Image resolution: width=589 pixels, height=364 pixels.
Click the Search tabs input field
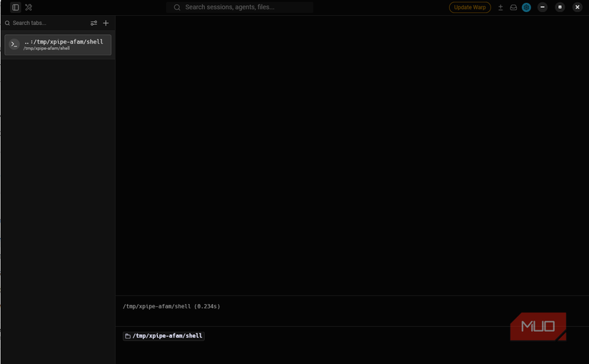(45, 23)
